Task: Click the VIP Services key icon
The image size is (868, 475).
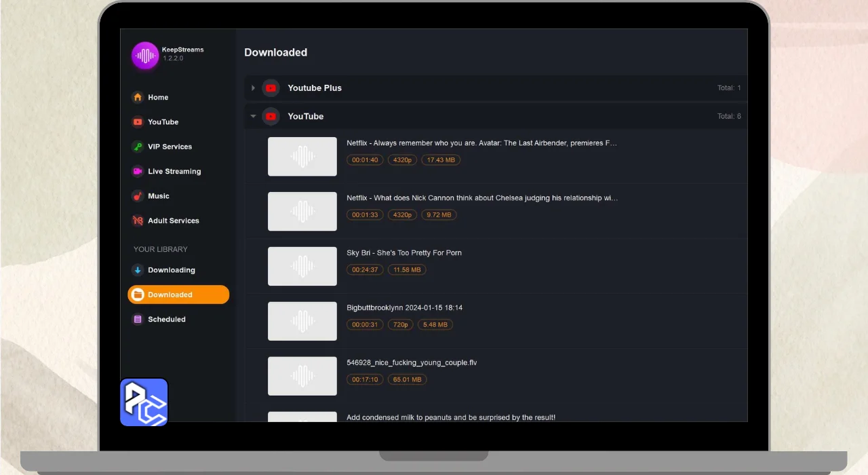Action: [138, 147]
